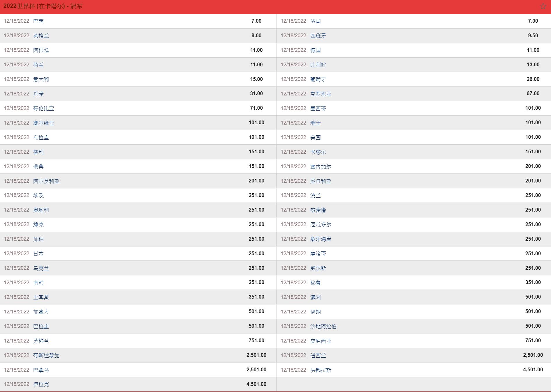This screenshot has width=551, height=392.
Task: Choose 日本 odds 251.00
Action: 256,253
